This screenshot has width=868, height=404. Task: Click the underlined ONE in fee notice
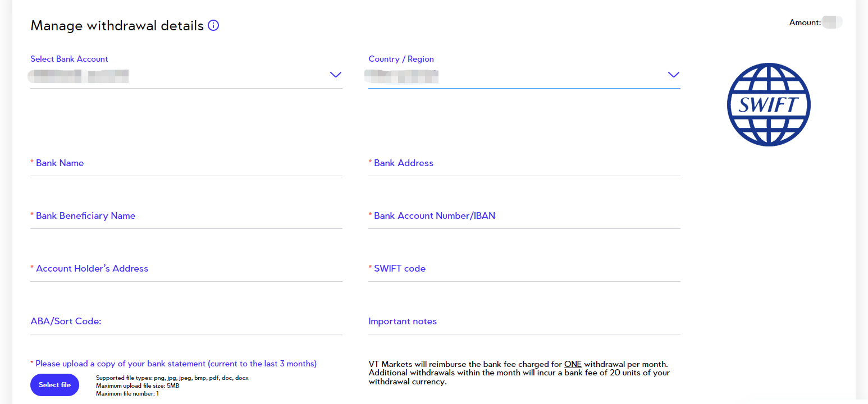[573, 364]
